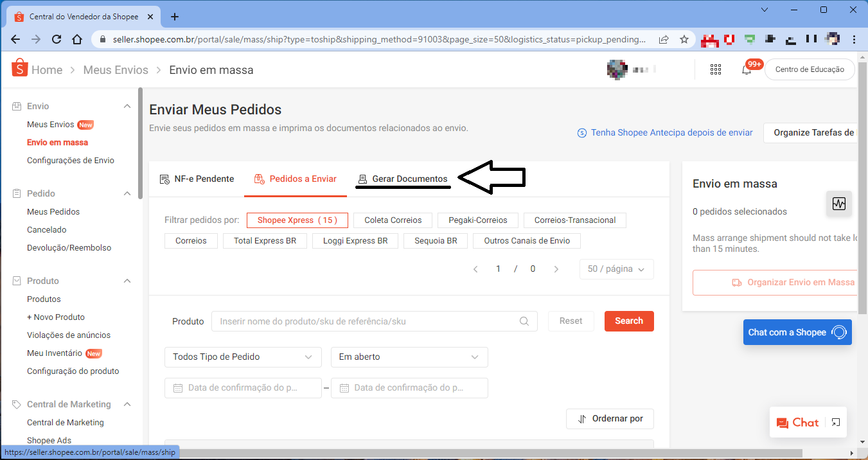Image resolution: width=868 pixels, height=460 pixels.
Task: Go to the next page of orders
Action: point(556,269)
